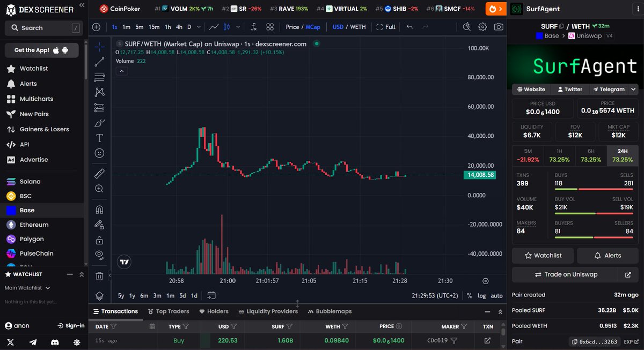Image resolution: width=644 pixels, height=350 pixels.
Task: Open the USD column filter
Action: [234, 326]
